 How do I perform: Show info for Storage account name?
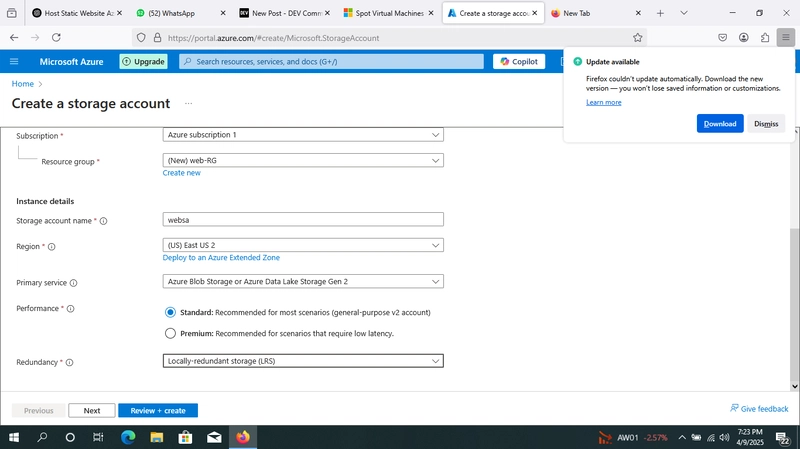tap(104, 221)
